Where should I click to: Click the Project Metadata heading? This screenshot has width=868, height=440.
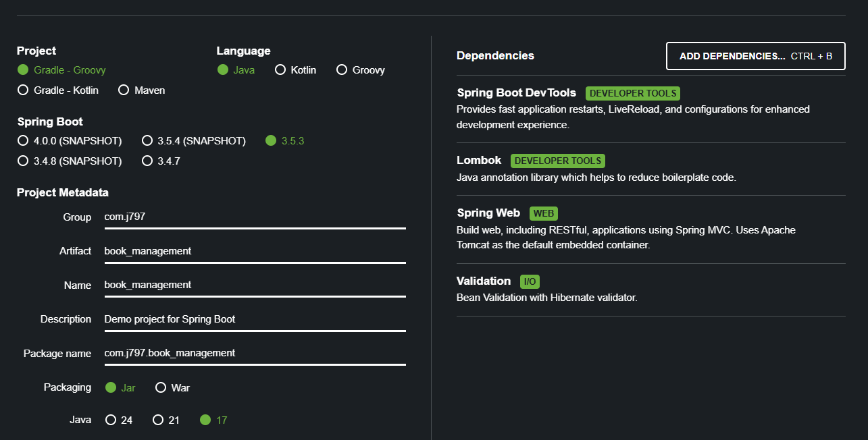point(63,192)
